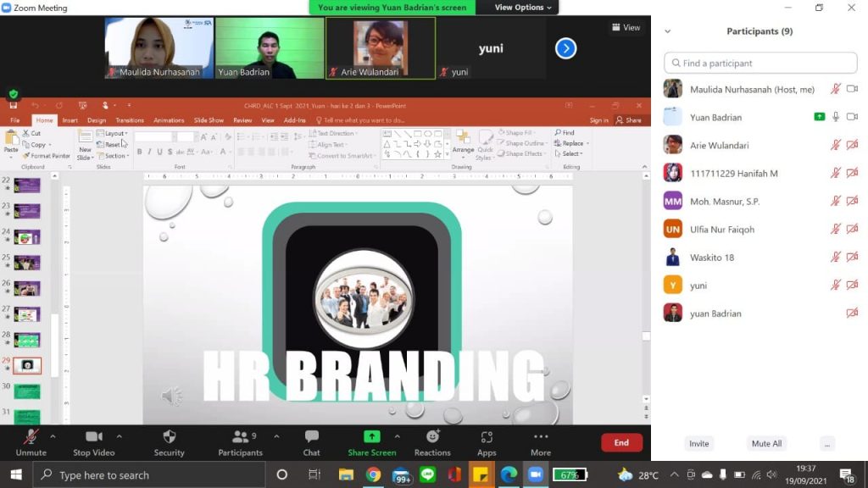The height and width of the screenshot is (488, 868).
Task: Expand video options arrow beside Stop Video
Action: click(x=119, y=436)
